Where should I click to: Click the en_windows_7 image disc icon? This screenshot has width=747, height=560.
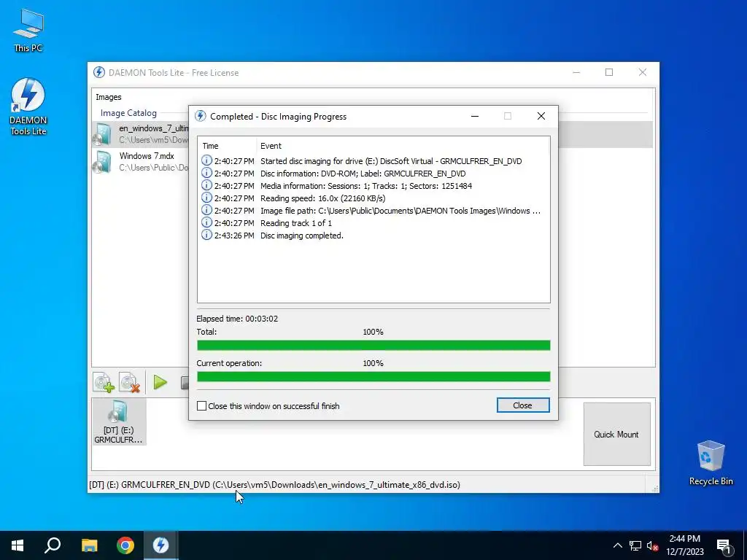102,134
